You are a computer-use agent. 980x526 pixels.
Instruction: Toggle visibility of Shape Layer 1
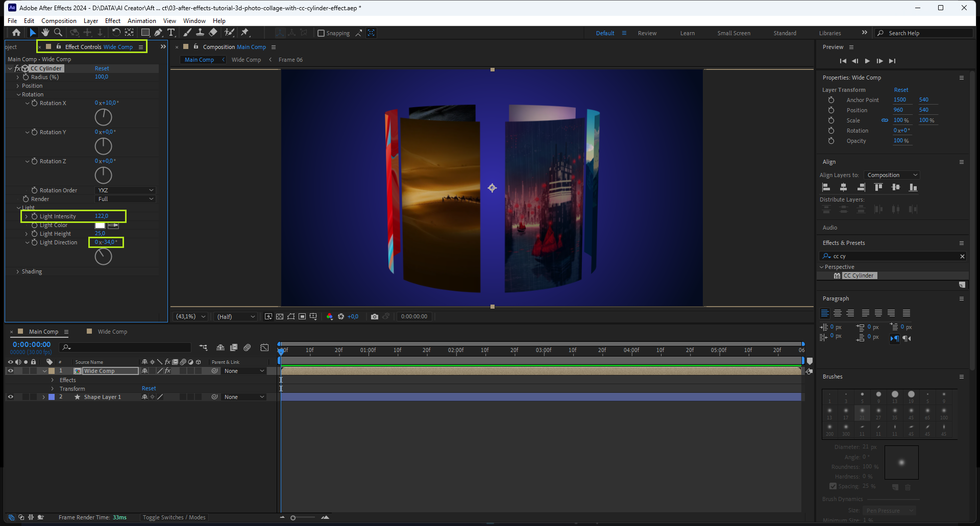tap(10, 397)
